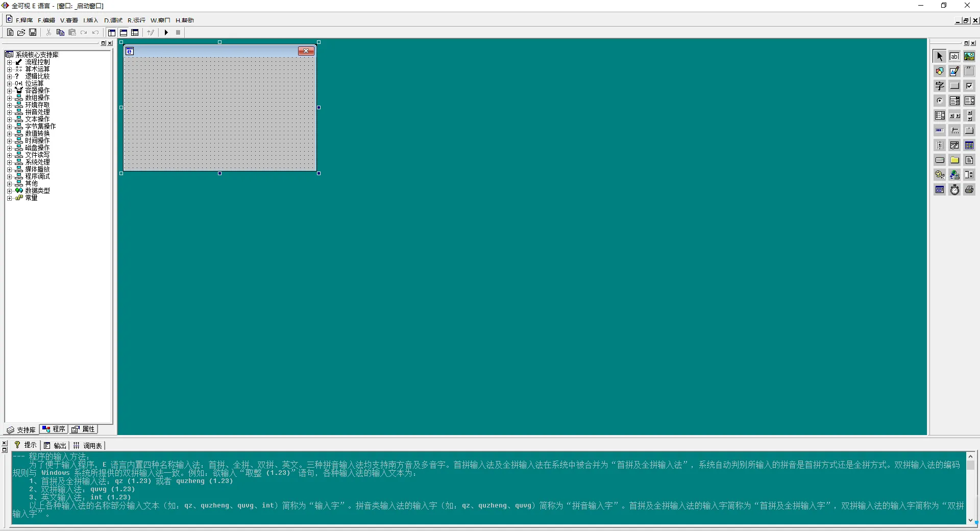Select the radio button component in palette

click(940, 101)
